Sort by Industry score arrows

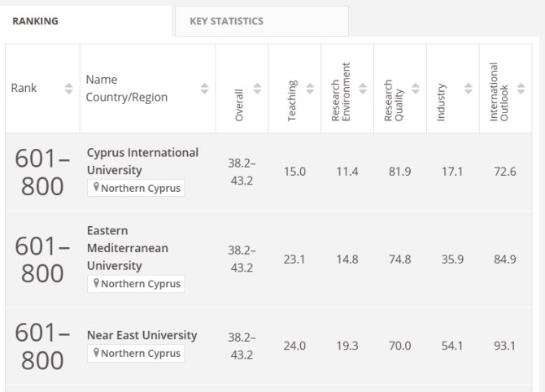468,89
